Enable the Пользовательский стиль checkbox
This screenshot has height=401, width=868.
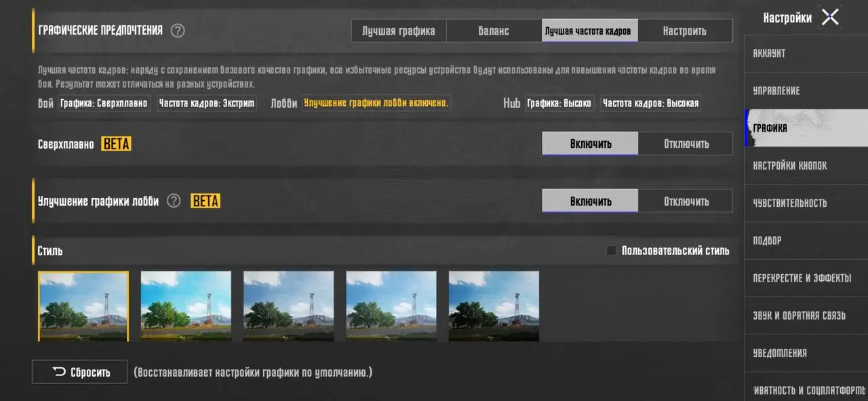click(611, 250)
